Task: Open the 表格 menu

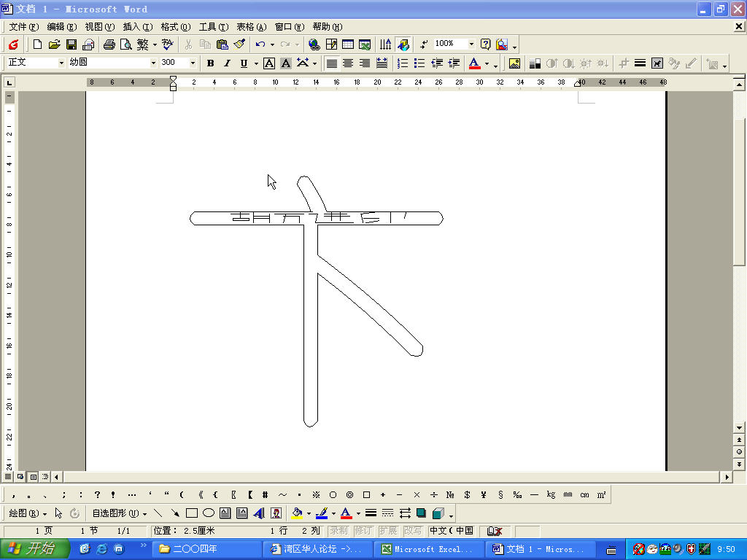Action: point(251,27)
